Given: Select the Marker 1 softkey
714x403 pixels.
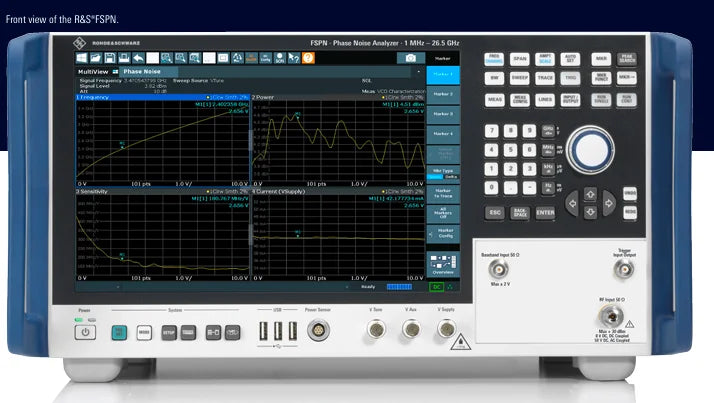Looking at the screenshot, I should tap(443, 75).
